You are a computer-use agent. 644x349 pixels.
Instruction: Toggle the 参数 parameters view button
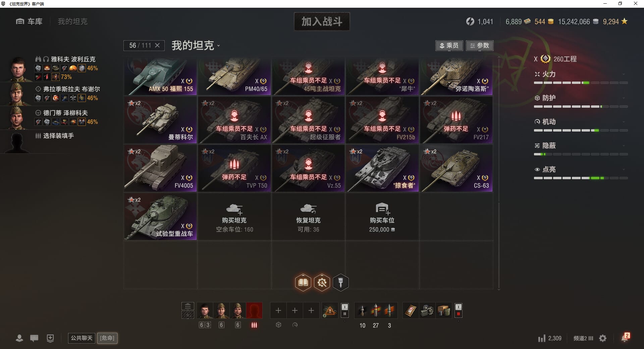[x=480, y=45]
